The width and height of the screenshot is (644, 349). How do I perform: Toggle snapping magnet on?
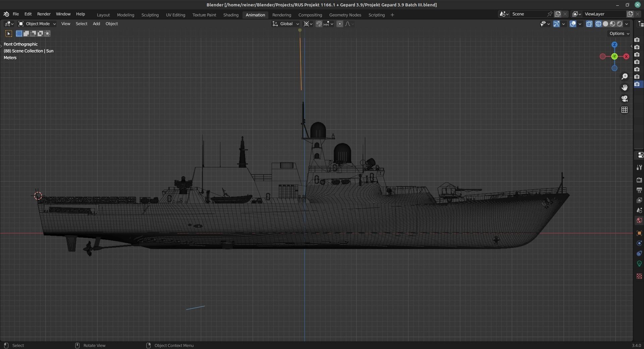coord(319,24)
